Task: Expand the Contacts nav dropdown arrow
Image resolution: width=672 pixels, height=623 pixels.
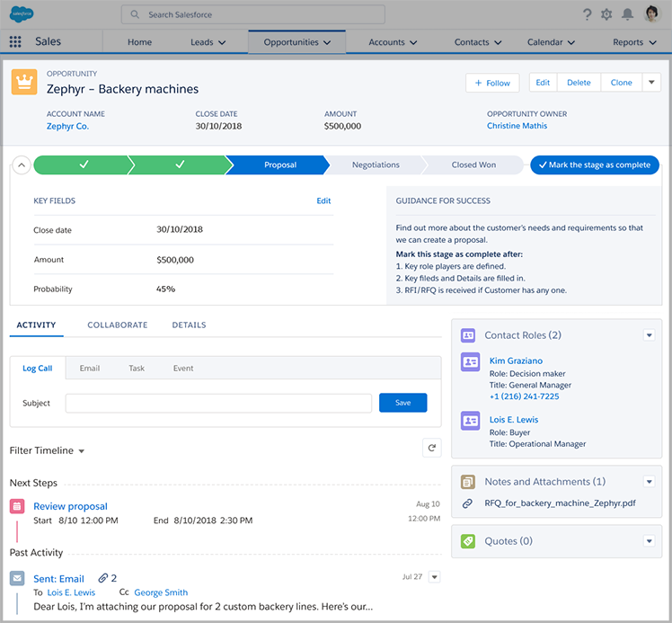Action: (498, 42)
